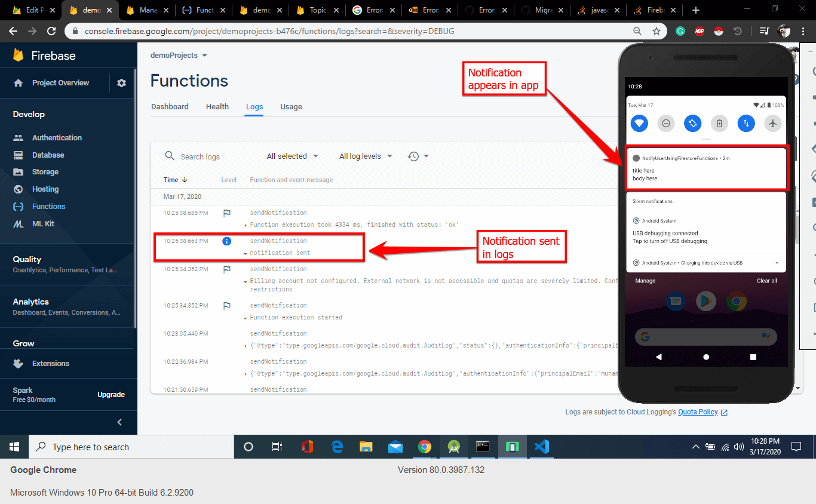The height and width of the screenshot is (504, 816).
Task: Open All log levels dropdown
Action: click(366, 156)
